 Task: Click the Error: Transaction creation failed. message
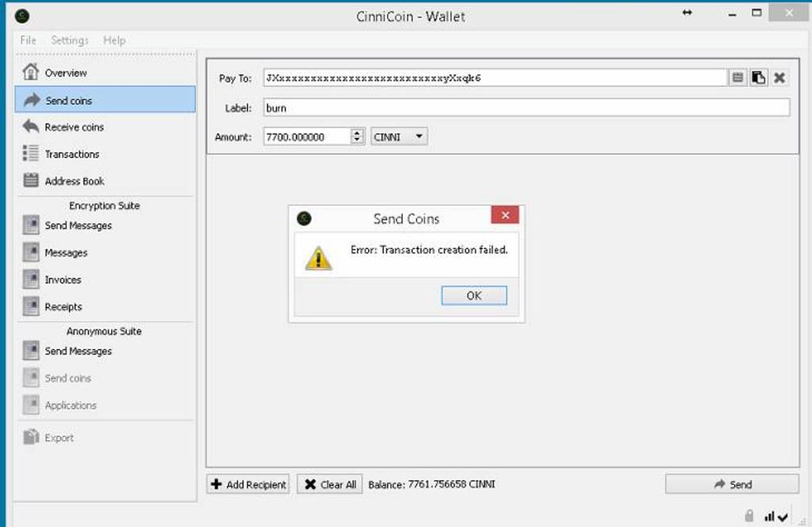[x=429, y=250]
